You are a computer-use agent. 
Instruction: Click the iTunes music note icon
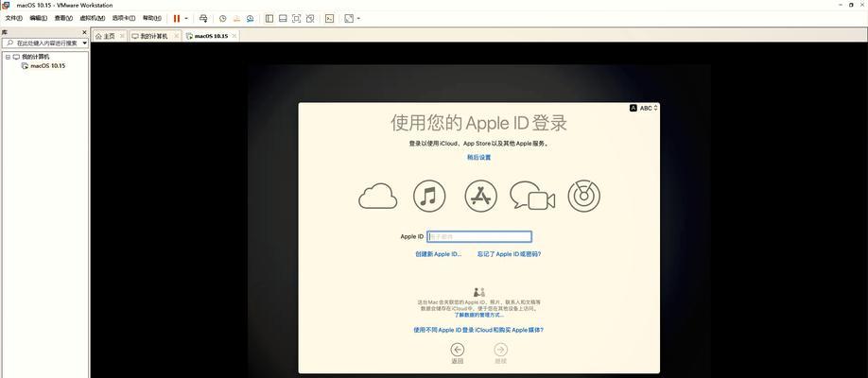coord(429,196)
